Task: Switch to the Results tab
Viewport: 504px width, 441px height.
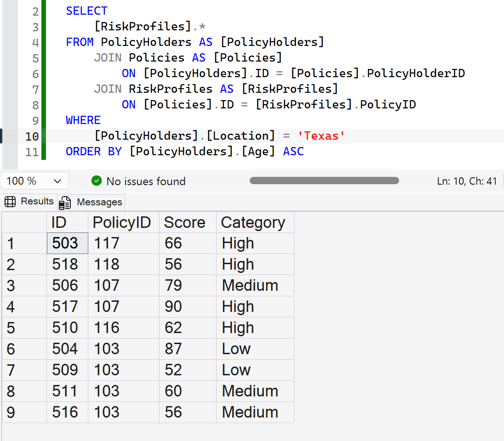Action: (29, 201)
